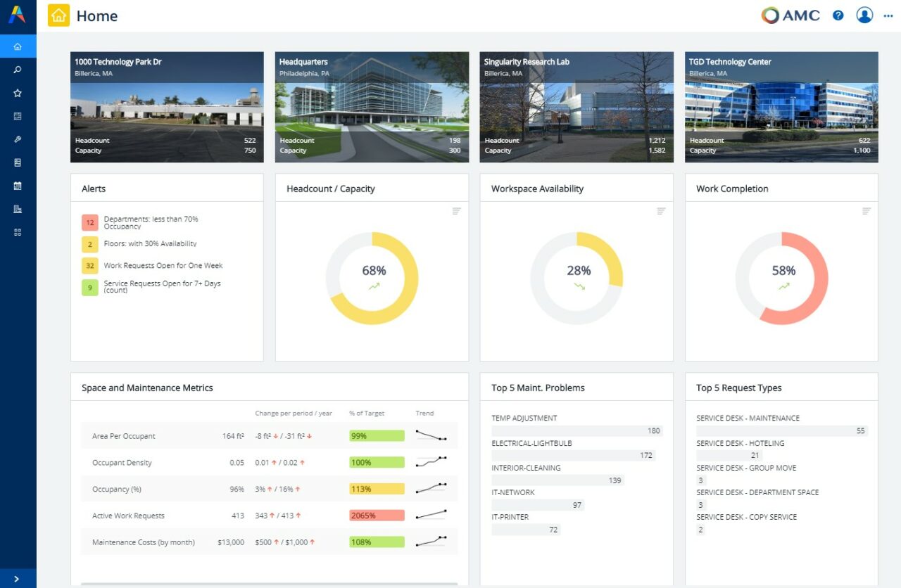Open the Work Completion chart menu

[866, 210]
